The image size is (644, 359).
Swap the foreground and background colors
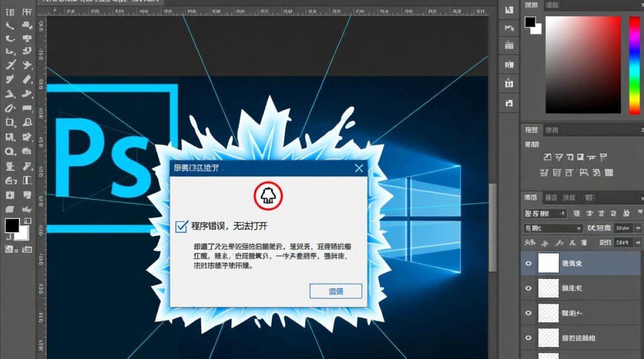pos(26,221)
